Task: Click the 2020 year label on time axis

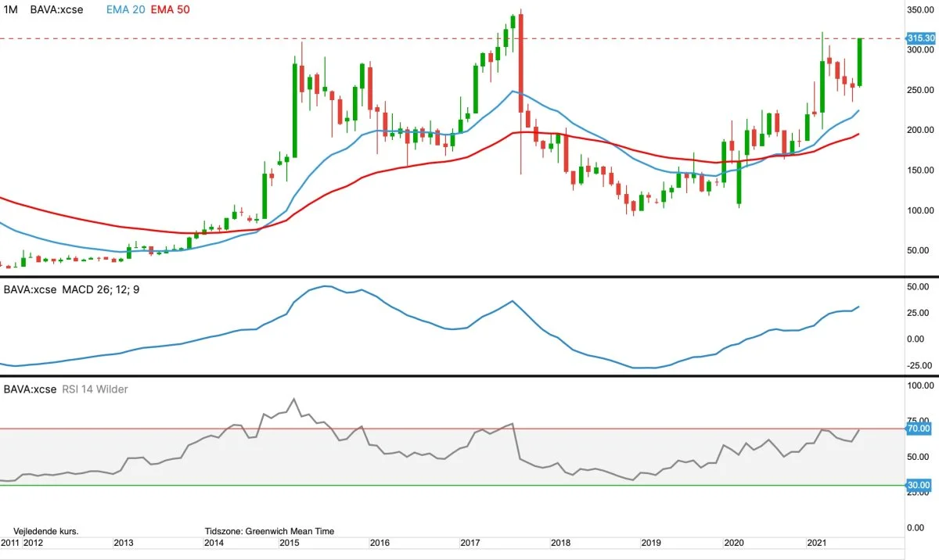Action: pos(734,542)
